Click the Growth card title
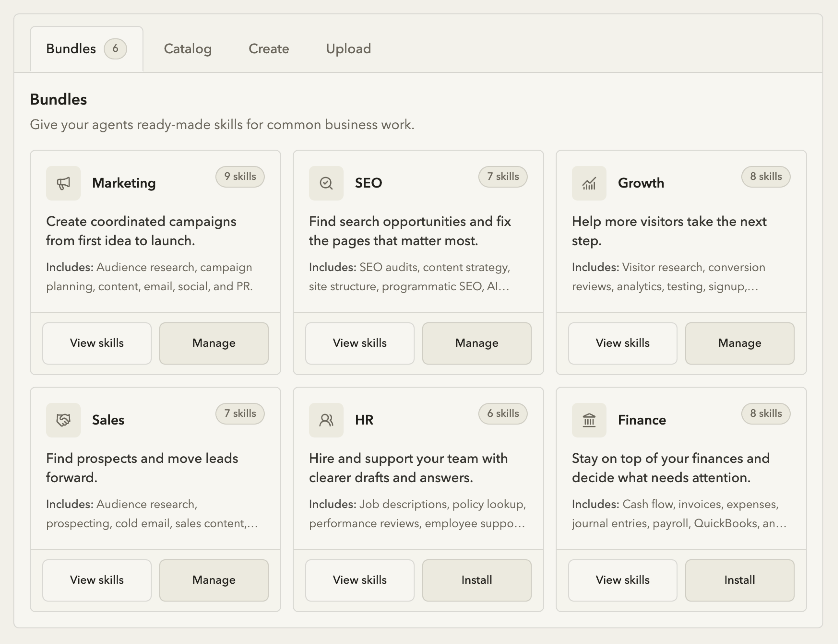This screenshot has height=644, width=838. (x=641, y=183)
